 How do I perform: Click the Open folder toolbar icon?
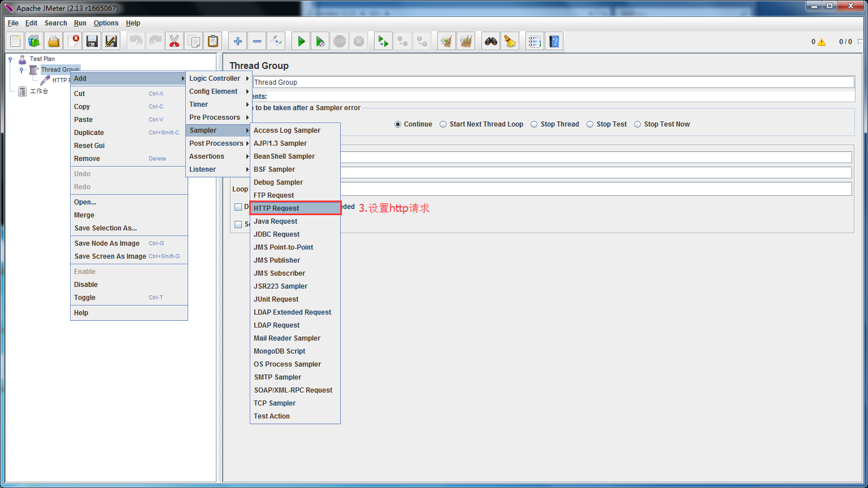click(x=54, y=41)
